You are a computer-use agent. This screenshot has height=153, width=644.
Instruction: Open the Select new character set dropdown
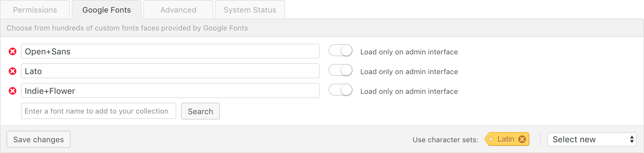tap(592, 139)
